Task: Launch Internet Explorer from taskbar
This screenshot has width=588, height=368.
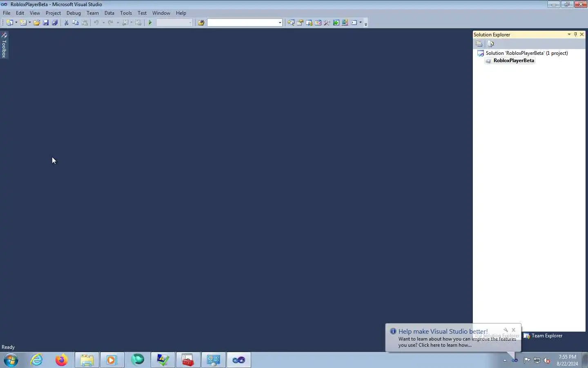Action: pyautogui.click(x=37, y=360)
